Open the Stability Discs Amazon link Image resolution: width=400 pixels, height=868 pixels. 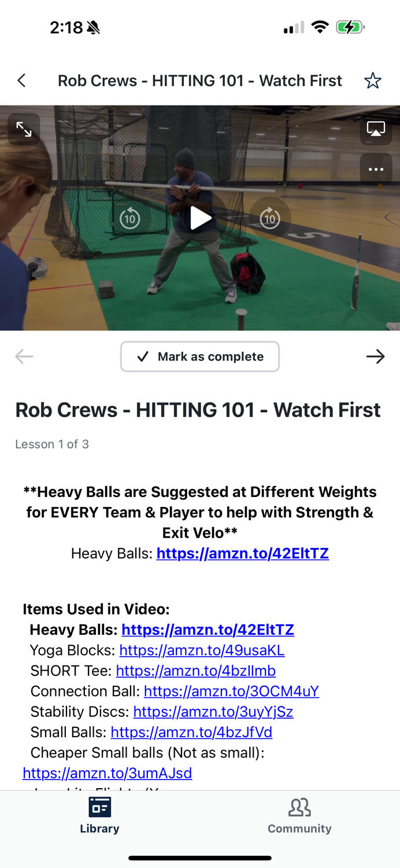(213, 712)
